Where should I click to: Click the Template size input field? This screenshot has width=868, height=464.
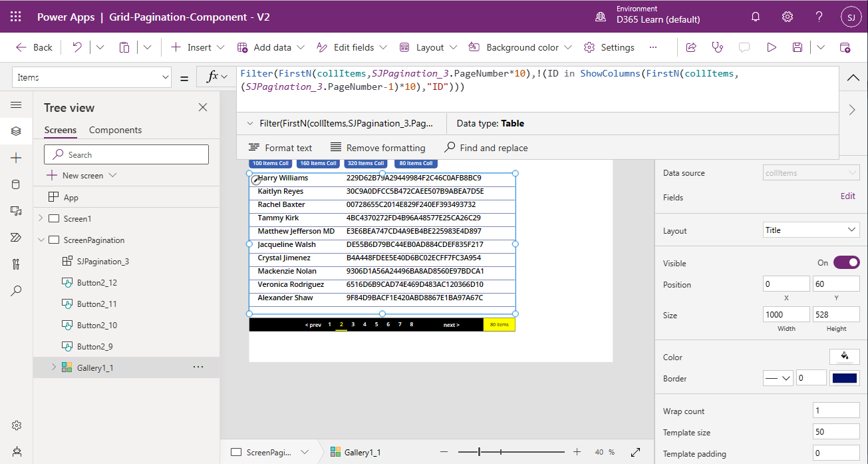tap(836, 432)
